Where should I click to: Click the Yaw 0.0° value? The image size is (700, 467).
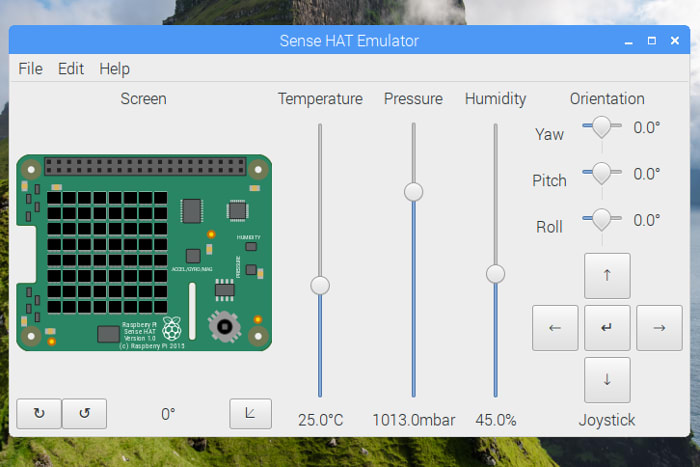(x=646, y=128)
